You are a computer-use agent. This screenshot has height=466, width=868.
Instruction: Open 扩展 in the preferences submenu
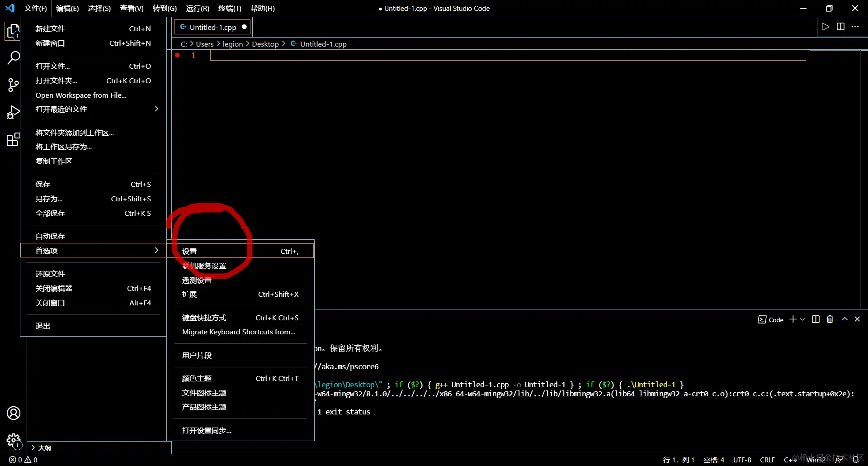(240, 294)
